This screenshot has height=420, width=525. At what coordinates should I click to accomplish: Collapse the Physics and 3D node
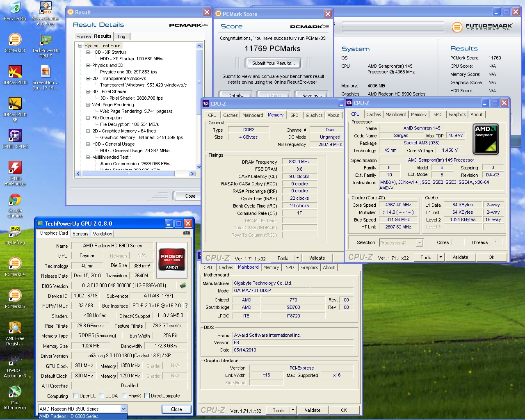tap(88, 65)
